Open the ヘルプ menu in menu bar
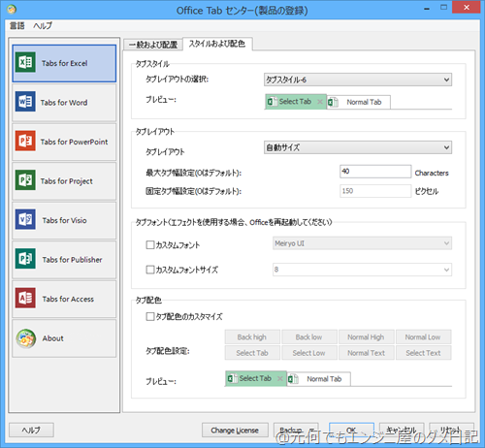This screenshot has width=485, height=448. 43,25
